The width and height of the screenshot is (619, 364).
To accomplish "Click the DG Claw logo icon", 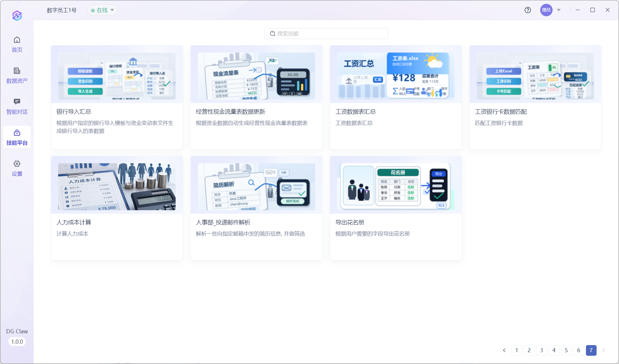I will (x=17, y=15).
